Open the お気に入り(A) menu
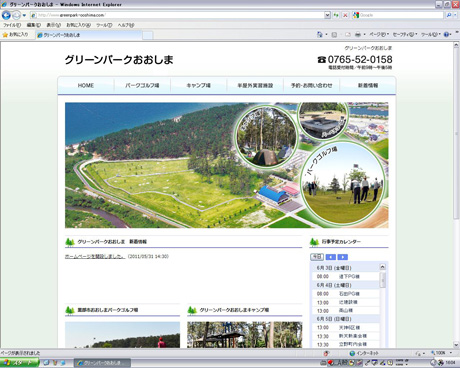 click(x=78, y=25)
